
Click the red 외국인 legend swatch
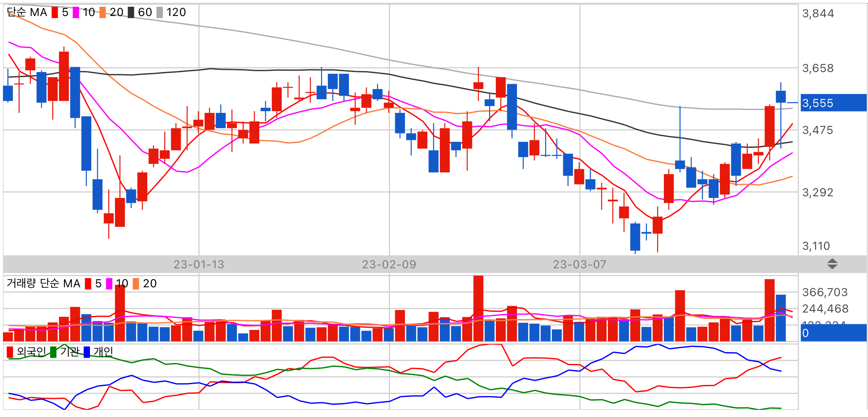[10, 352]
